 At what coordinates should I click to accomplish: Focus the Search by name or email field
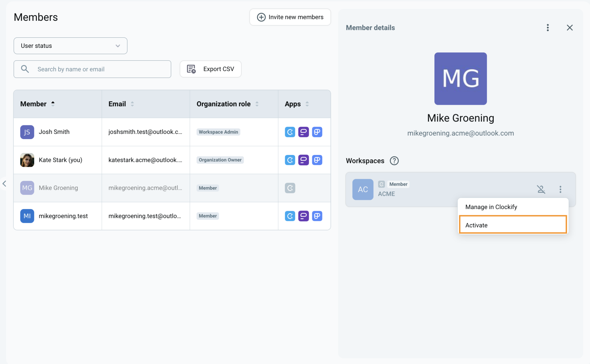(x=92, y=69)
